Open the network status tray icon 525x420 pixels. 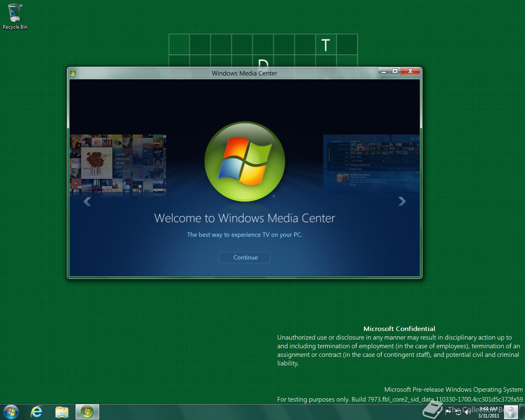pos(459,412)
